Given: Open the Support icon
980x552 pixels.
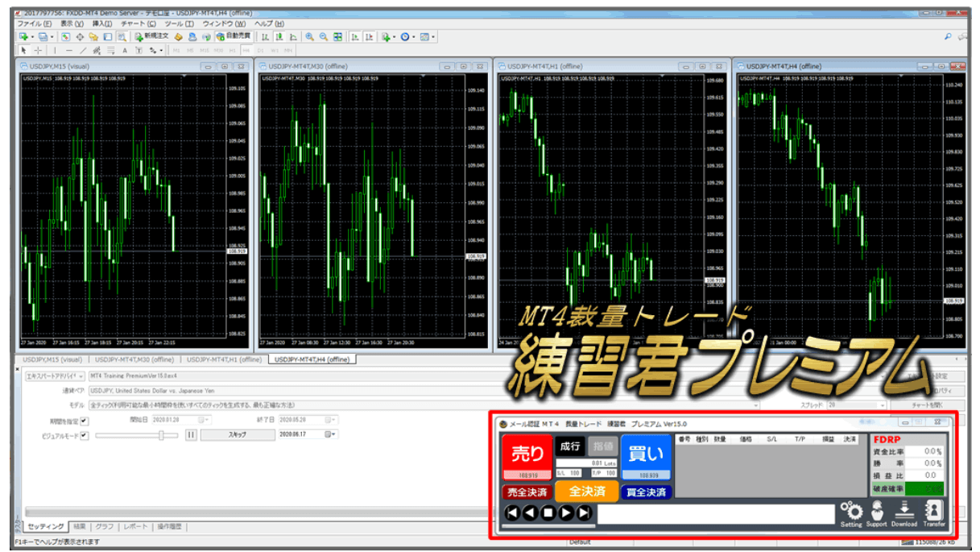Looking at the screenshot, I should coord(876,514).
